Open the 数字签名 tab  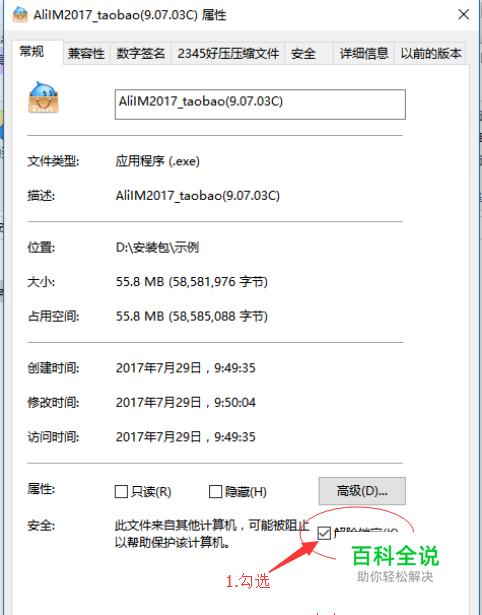(x=140, y=53)
